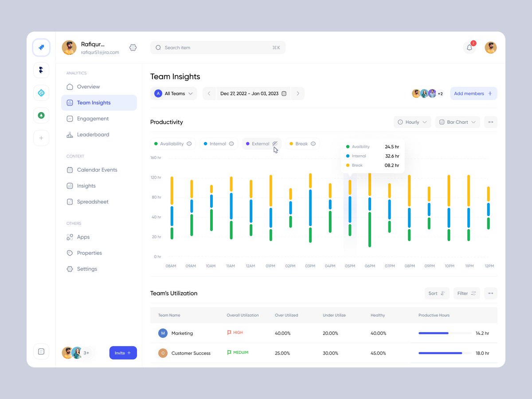Open profile settings gear beside Rafiqur
The image size is (532, 399).
pyautogui.click(x=133, y=47)
